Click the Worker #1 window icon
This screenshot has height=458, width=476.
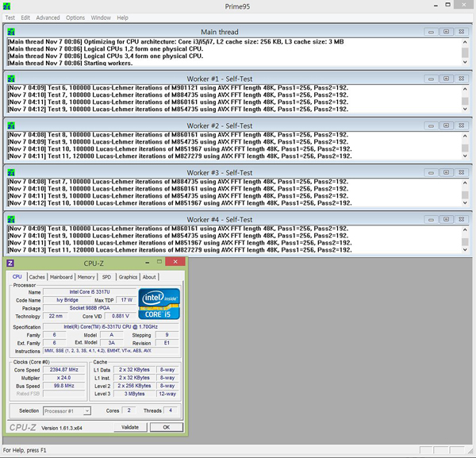click(x=11, y=79)
